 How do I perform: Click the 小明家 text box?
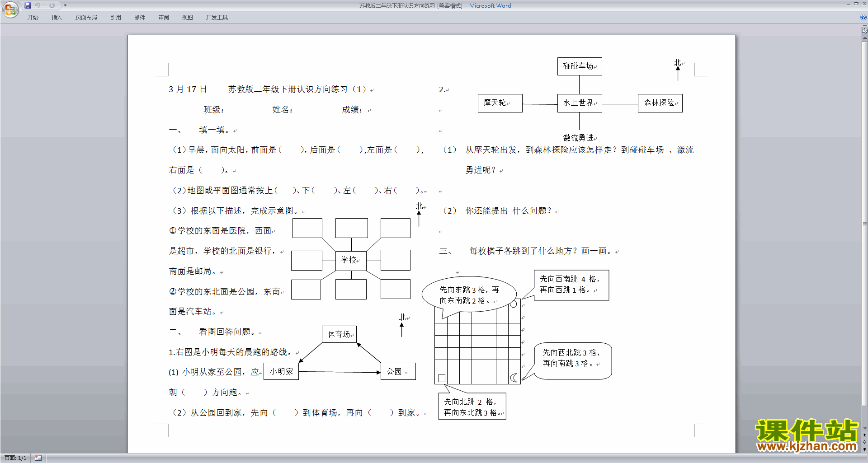281,371
